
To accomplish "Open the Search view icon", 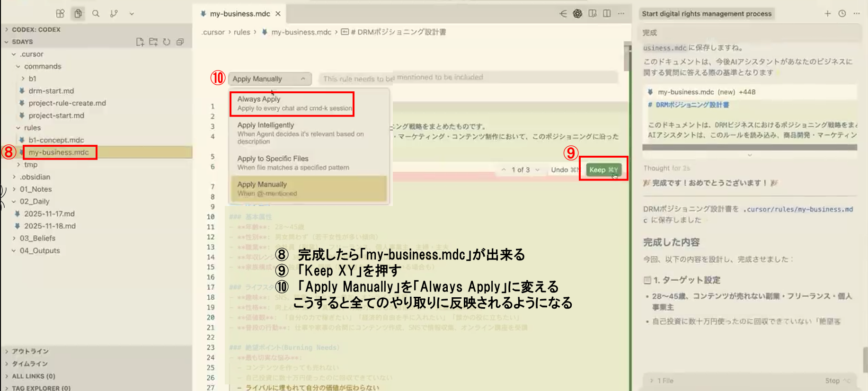I will [x=96, y=14].
